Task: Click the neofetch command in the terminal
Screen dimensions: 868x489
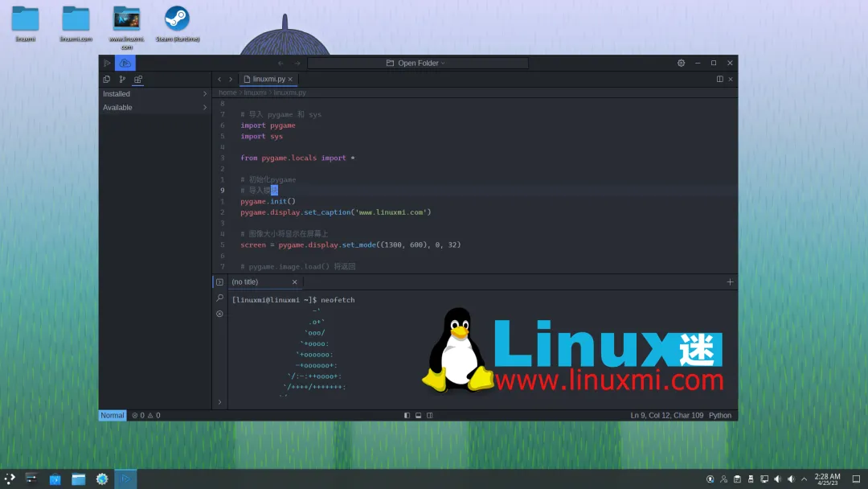Action: pyautogui.click(x=338, y=300)
